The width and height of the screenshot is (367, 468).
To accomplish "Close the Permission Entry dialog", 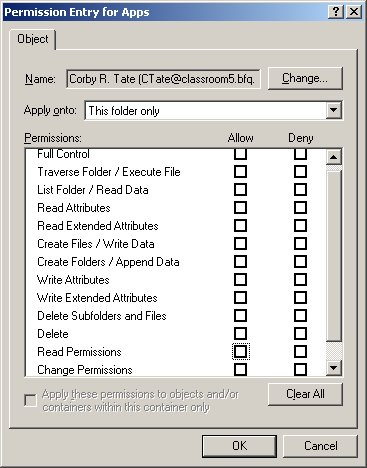I will pyautogui.click(x=354, y=12).
